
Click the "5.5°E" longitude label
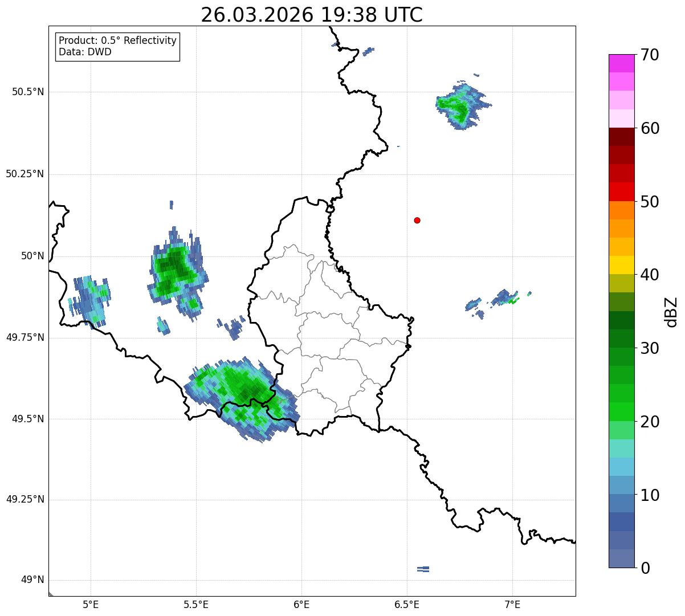tap(196, 605)
